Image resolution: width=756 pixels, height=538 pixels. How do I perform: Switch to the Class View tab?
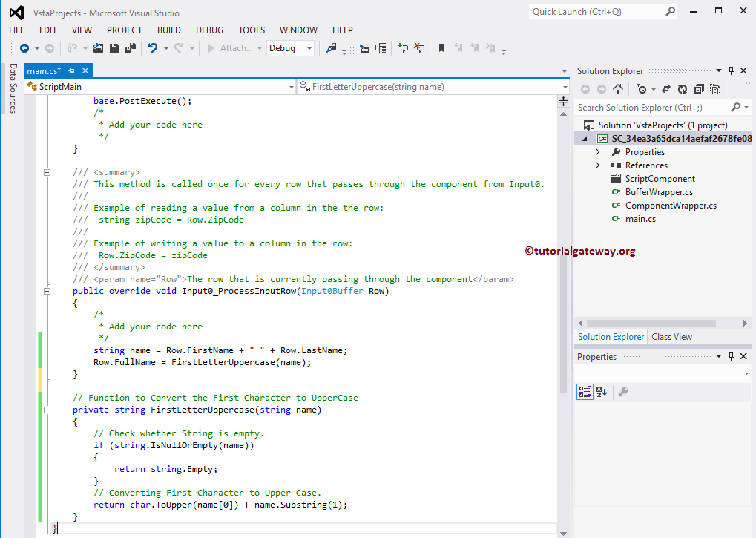click(x=671, y=336)
